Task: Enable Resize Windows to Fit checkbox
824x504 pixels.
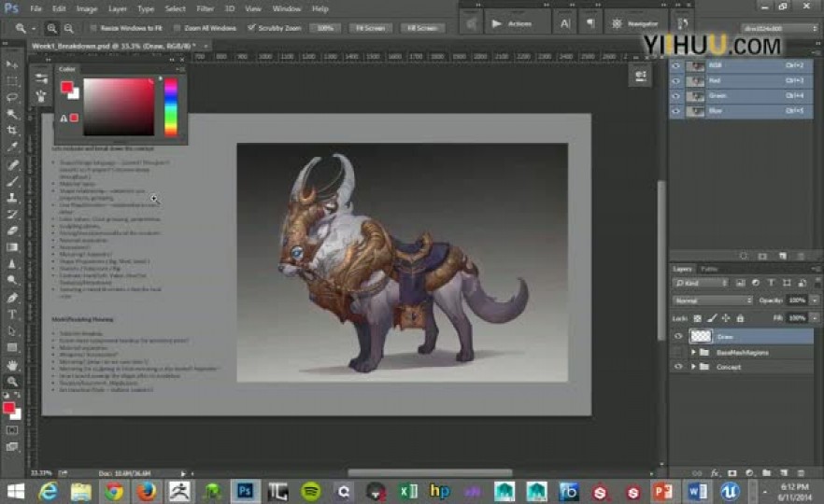Action: pyautogui.click(x=93, y=28)
